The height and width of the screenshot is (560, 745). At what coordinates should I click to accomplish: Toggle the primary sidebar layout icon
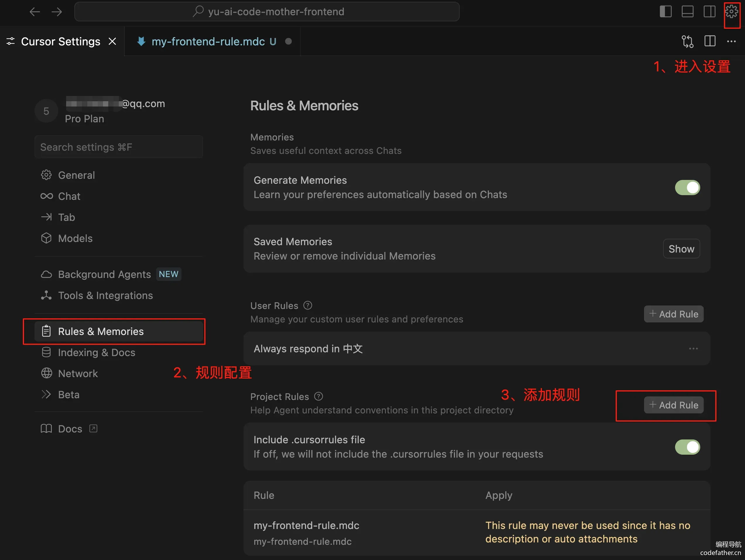[665, 11]
